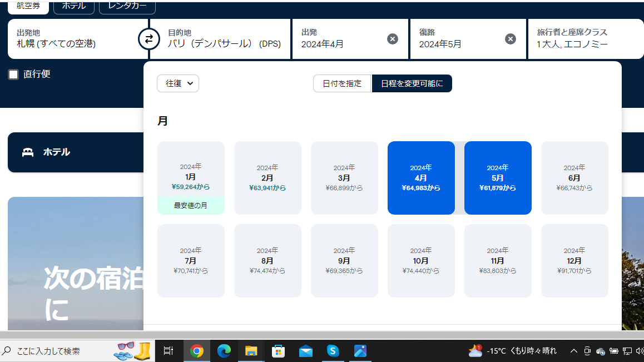
Task: Open Microsoft Store taskbar icon
Action: [x=278, y=351]
